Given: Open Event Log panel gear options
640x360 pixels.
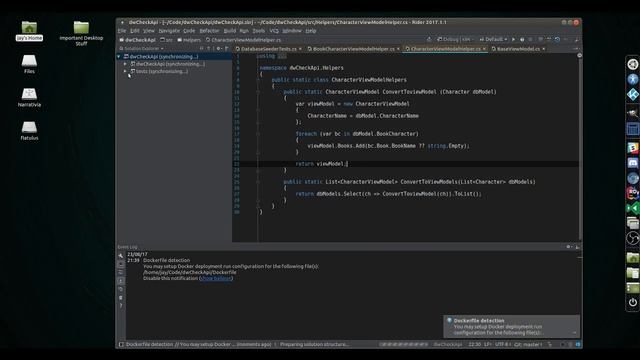Looking at the screenshot, I should point(569,247).
